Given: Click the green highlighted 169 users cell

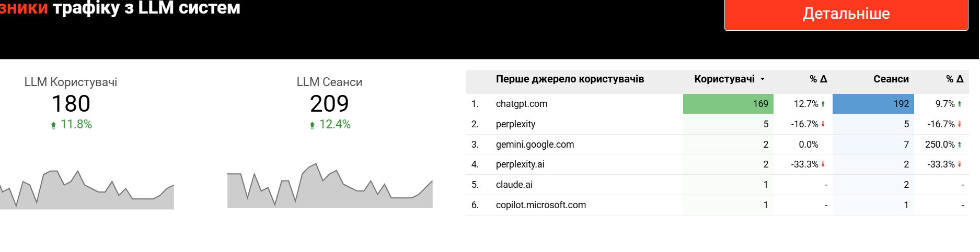Looking at the screenshot, I should [x=728, y=104].
